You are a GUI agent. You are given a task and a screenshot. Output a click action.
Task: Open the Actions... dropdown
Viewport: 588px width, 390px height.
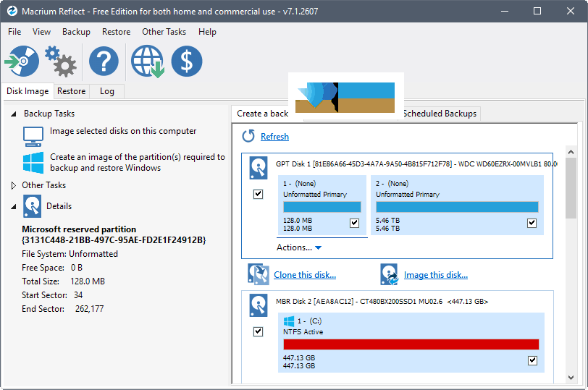(299, 247)
